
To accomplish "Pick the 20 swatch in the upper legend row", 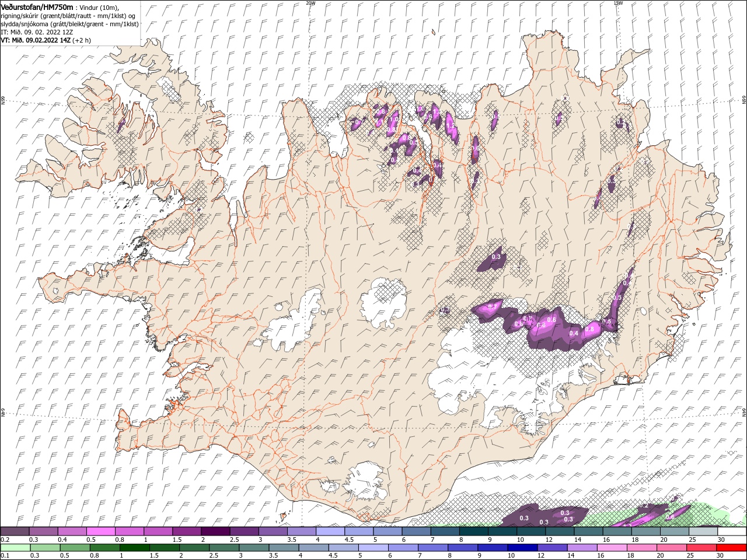I will pyautogui.click(x=675, y=531).
